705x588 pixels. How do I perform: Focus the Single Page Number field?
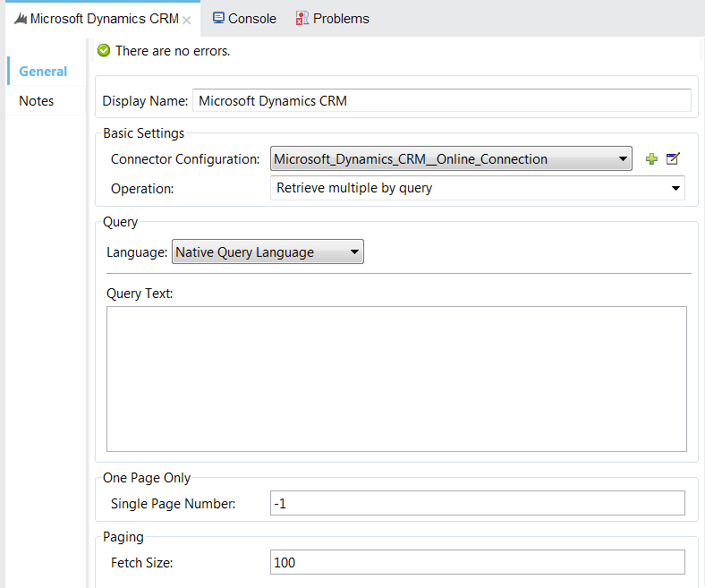[x=477, y=504]
